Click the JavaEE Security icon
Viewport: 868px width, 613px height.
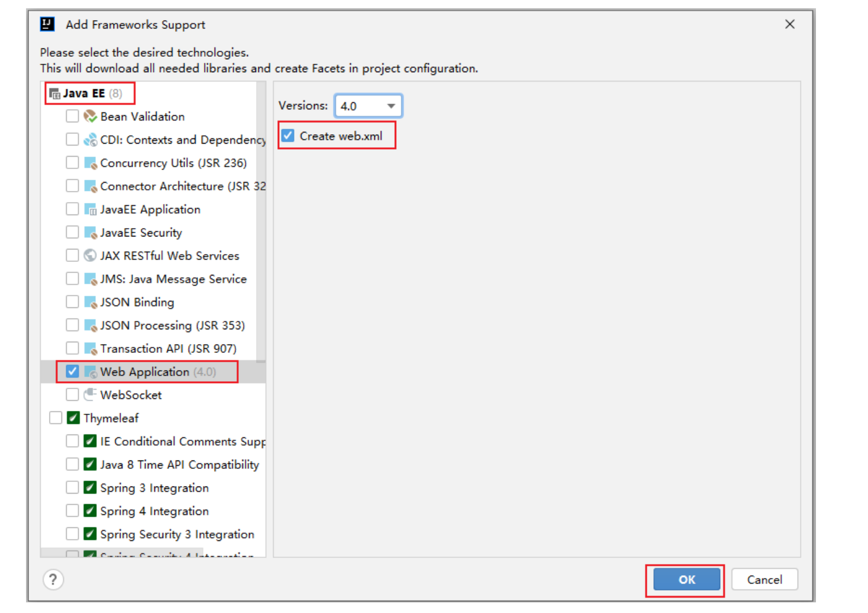(x=90, y=232)
